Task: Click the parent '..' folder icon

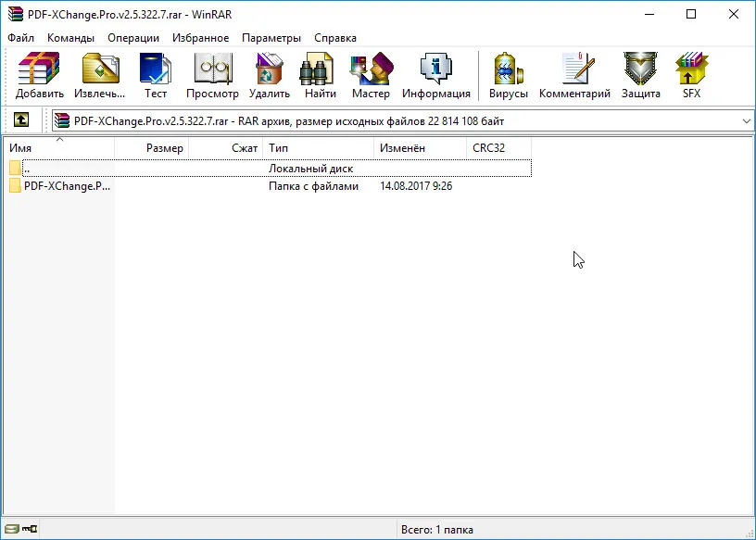Action: (15, 168)
